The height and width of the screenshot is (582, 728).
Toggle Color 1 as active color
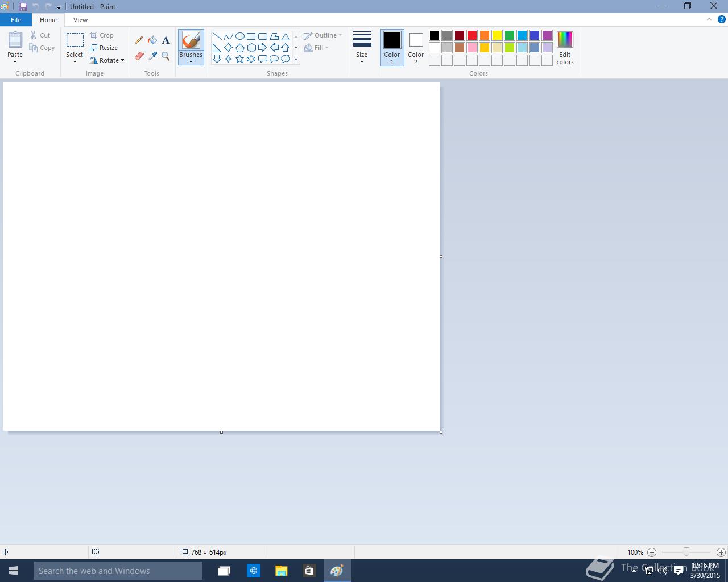tap(392, 48)
